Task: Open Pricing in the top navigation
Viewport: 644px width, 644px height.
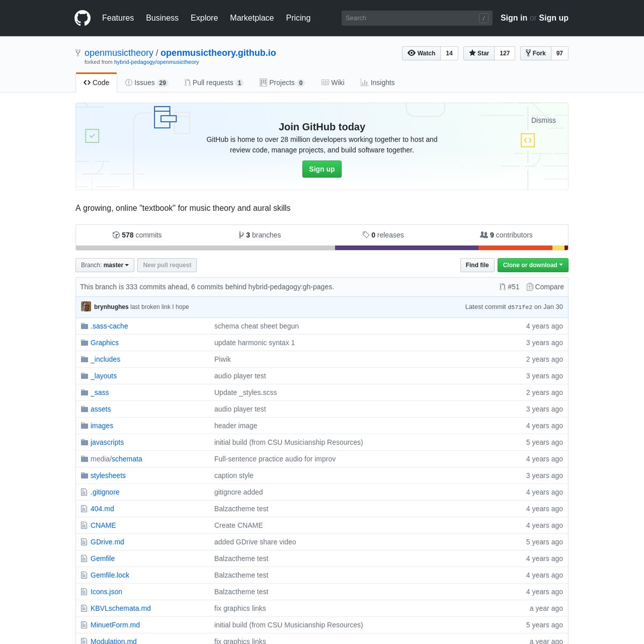Action: (298, 18)
